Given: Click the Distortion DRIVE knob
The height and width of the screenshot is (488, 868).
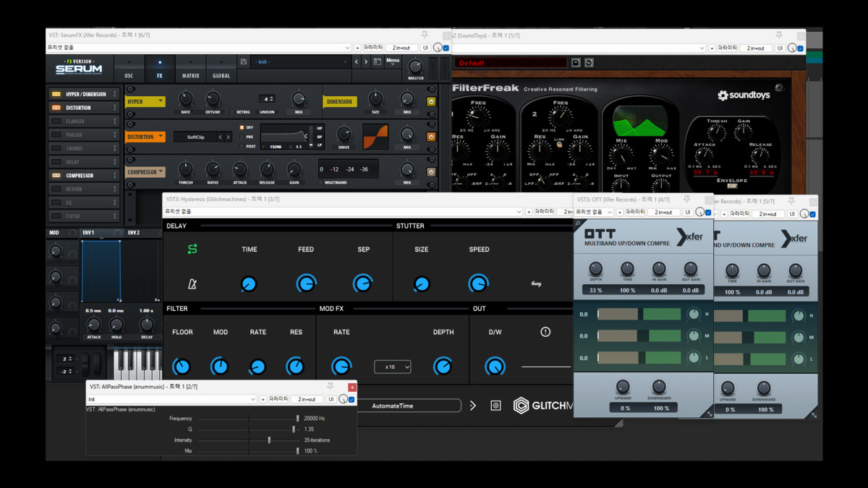Looking at the screenshot, I should 344,134.
